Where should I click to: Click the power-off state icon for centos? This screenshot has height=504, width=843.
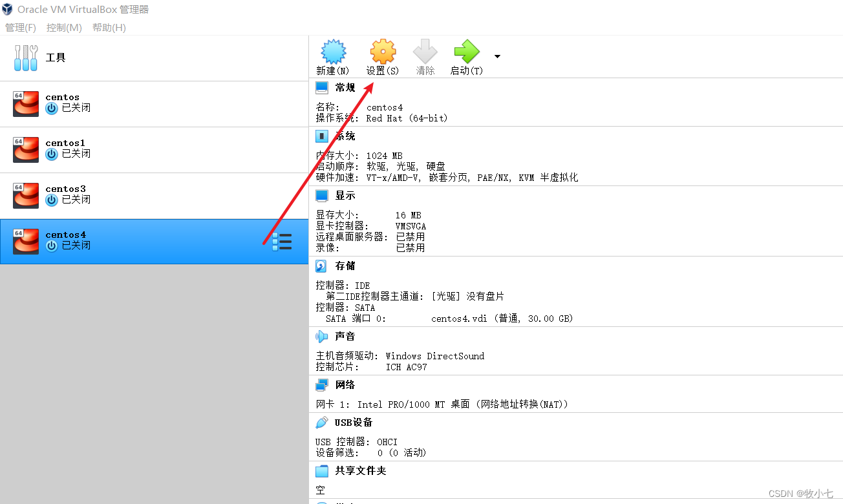52,109
